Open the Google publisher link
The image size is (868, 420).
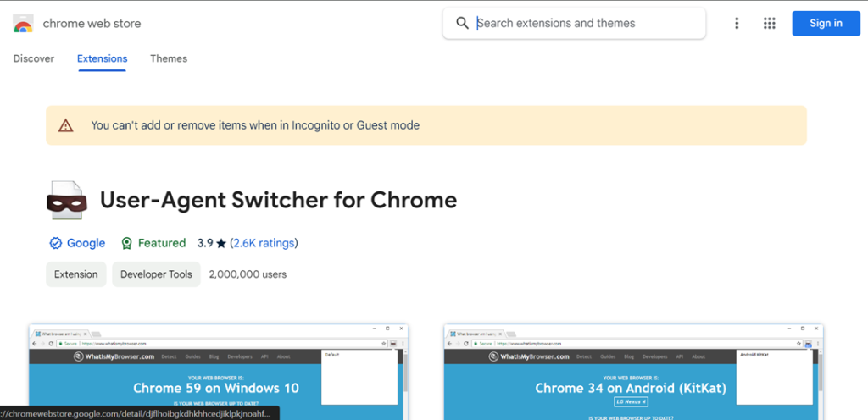[x=86, y=243]
